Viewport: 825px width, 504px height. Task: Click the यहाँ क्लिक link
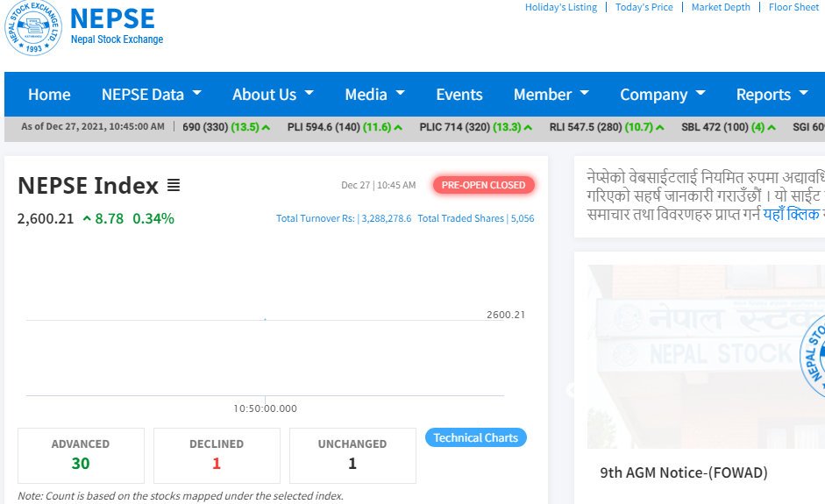[791, 215]
